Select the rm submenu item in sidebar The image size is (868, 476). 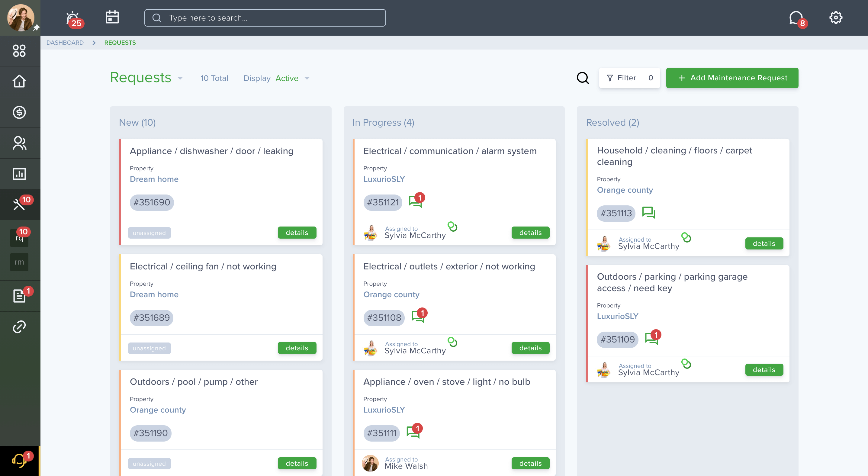click(x=19, y=262)
